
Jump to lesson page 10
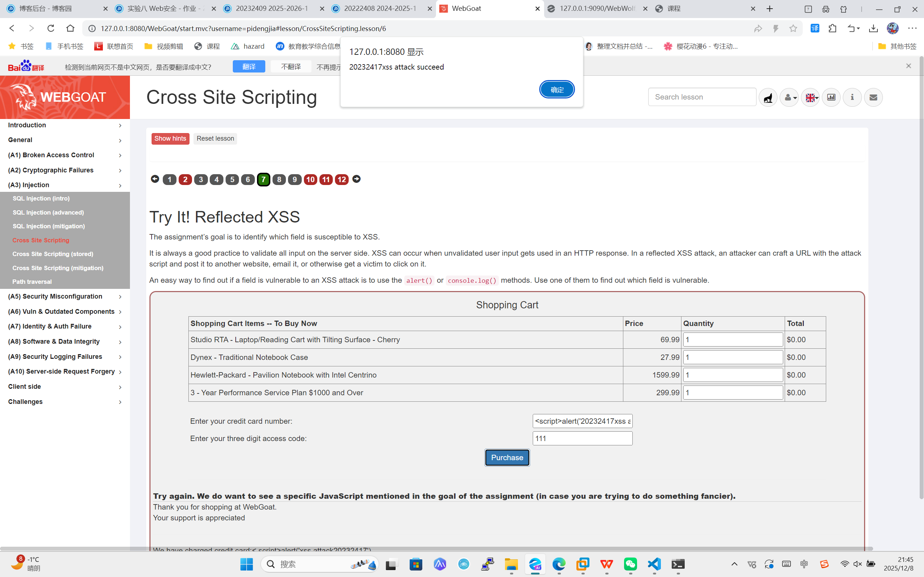click(310, 179)
